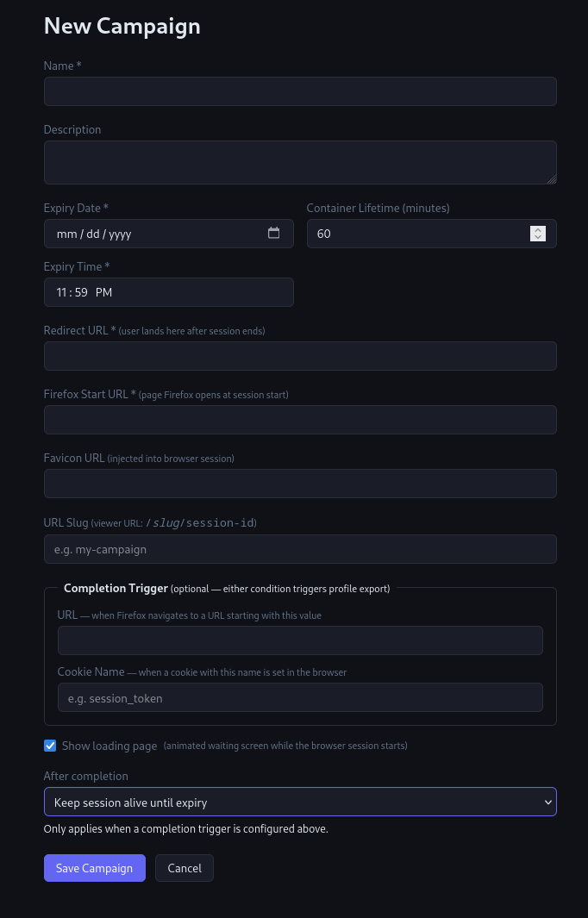Click the PM indicator in Expiry Time
588x918 pixels.
coord(103,291)
